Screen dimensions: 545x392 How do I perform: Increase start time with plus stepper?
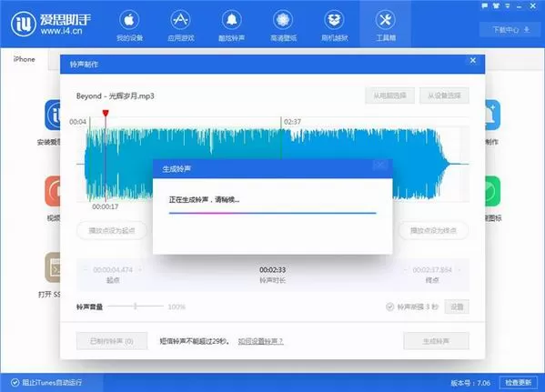coord(140,270)
